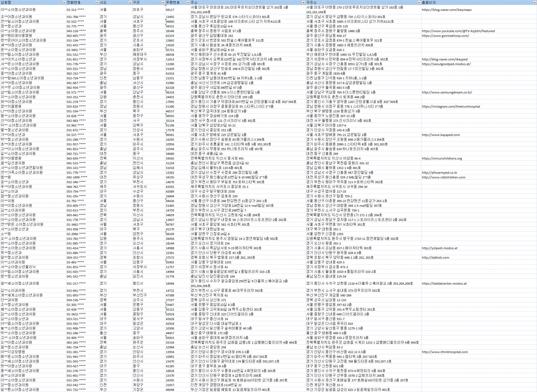Open the 주소 column filter dropdown
Image resolution: width=537 pixels, height=392 pixels.
click(303, 3)
